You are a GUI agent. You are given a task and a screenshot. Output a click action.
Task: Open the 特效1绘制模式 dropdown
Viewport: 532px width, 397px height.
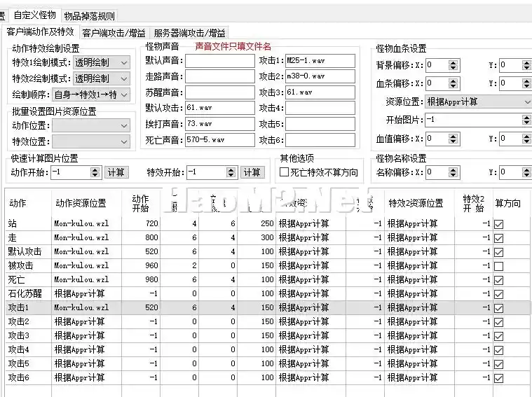pos(102,63)
